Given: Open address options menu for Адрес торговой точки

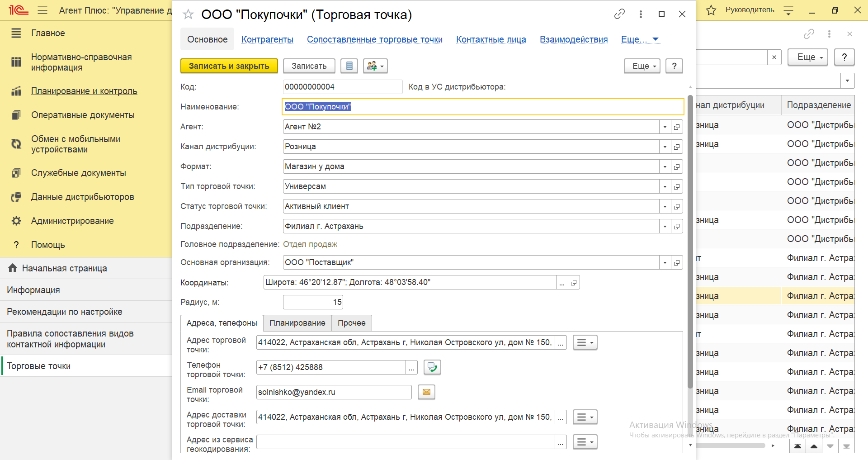Looking at the screenshot, I should coord(585,342).
